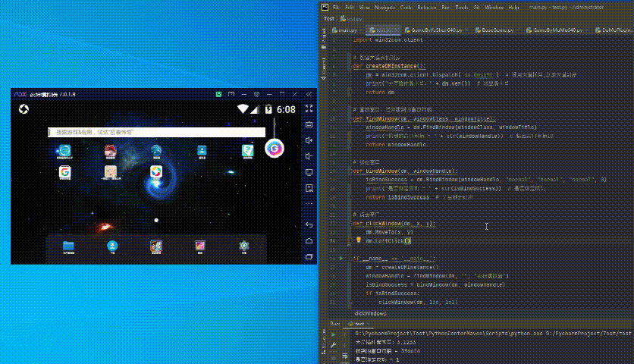Image resolution: width=634 pixels, height=364 pixels.
Task: Open the Run menu in PyCharm
Action: [446, 8]
